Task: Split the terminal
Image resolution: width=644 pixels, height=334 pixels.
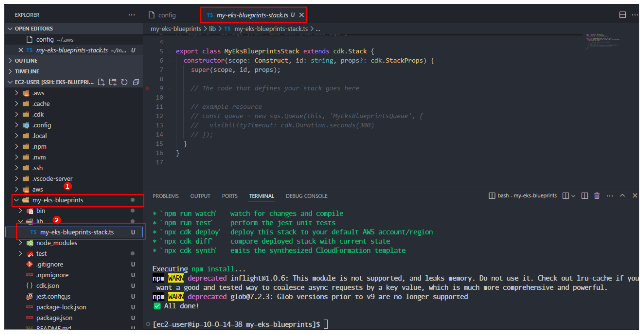Action: [585, 196]
